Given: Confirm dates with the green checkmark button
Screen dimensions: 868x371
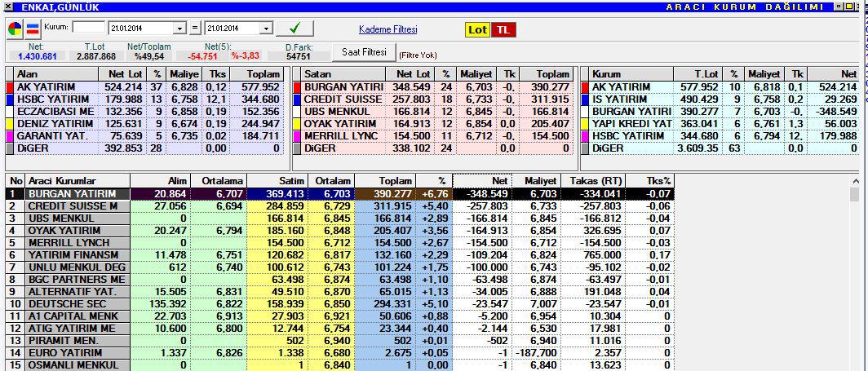Looking at the screenshot, I should (294, 29).
